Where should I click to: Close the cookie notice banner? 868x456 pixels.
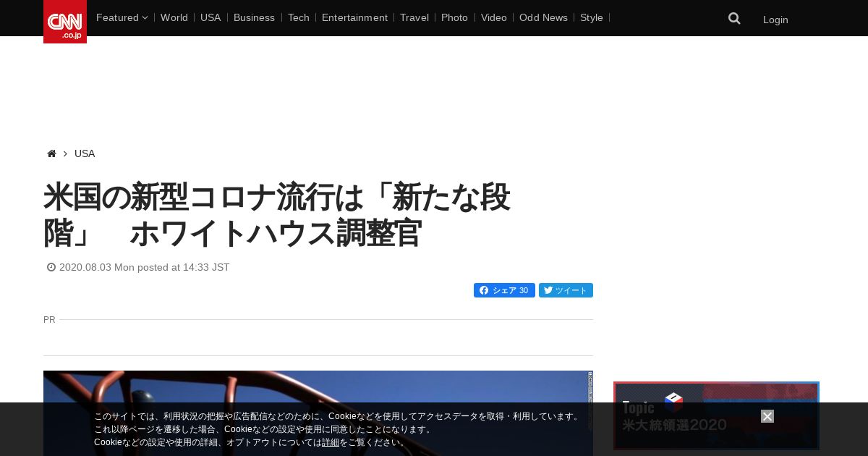click(x=767, y=416)
